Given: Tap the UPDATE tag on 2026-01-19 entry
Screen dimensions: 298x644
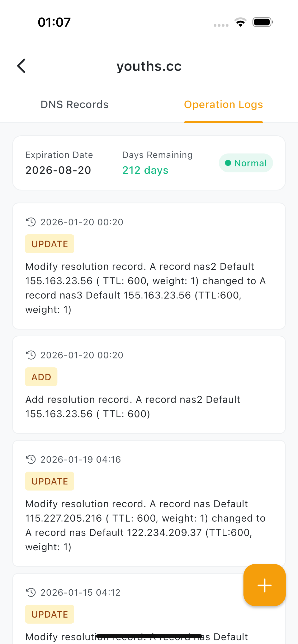Looking at the screenshot, I should 50,481.
